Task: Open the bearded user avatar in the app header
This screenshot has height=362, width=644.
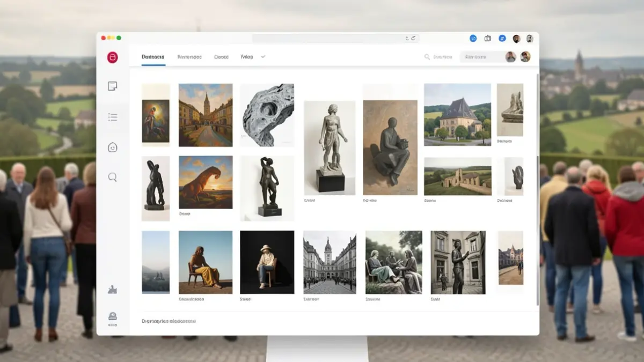Action: click(511, 57)
